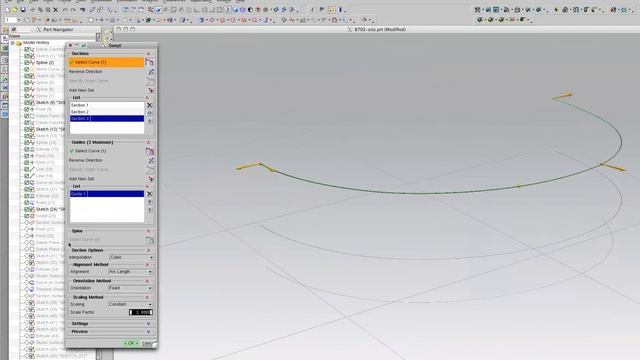Toggle the Line (18) feature checkbox

point(27,169)
